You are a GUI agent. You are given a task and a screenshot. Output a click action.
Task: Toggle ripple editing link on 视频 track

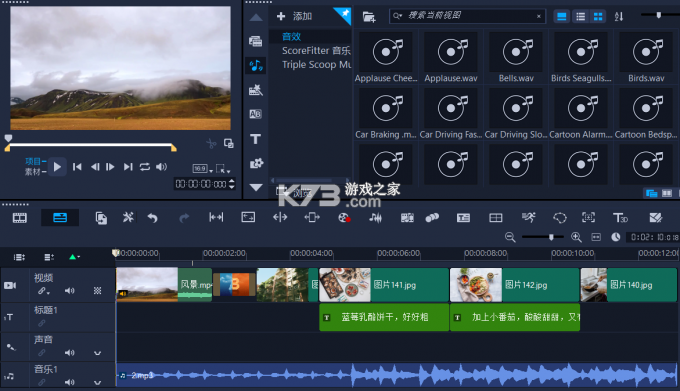pos(43,291)
